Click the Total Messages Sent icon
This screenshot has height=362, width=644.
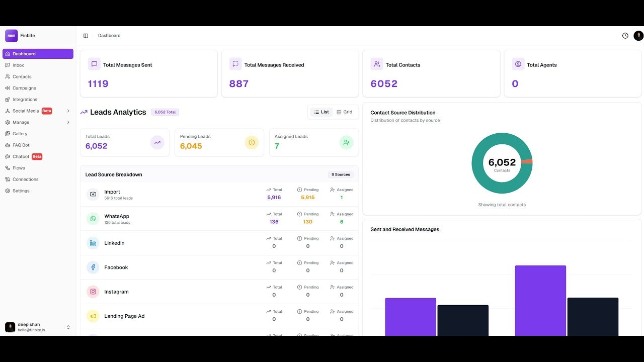tap(94, 64)
